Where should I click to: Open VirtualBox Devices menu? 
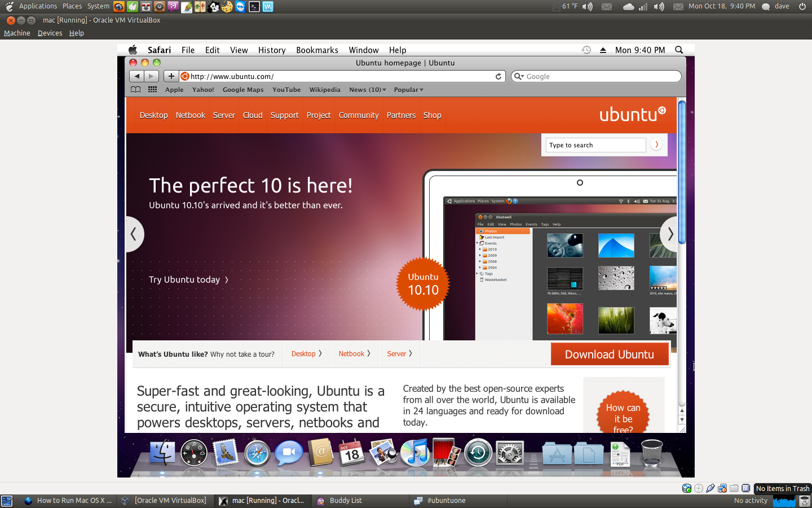(50, 33)
